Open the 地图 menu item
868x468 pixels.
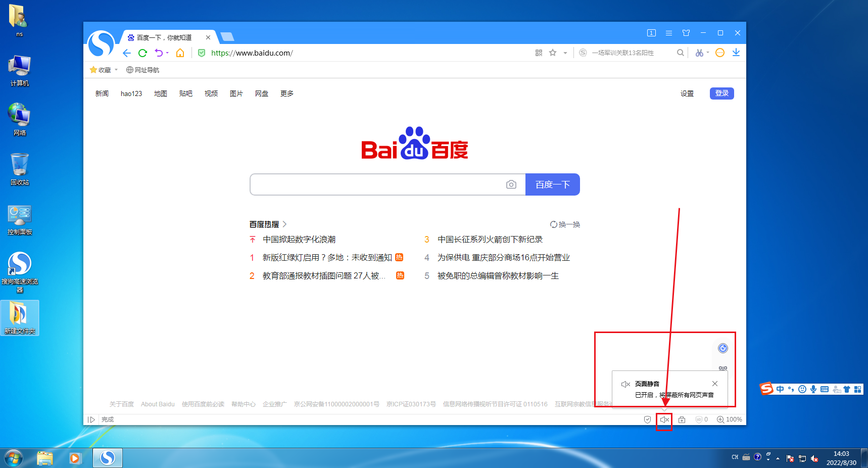tap(161, 93)
